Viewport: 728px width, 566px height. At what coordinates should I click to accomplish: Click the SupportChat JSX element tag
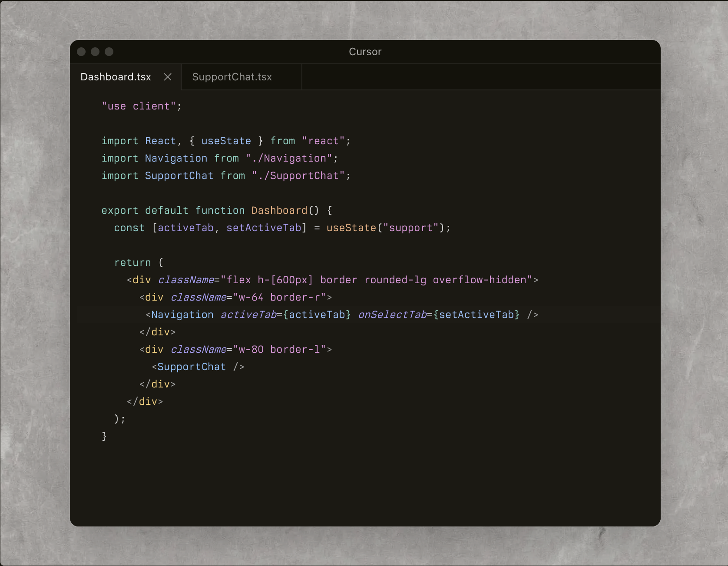tap(191, 367)
